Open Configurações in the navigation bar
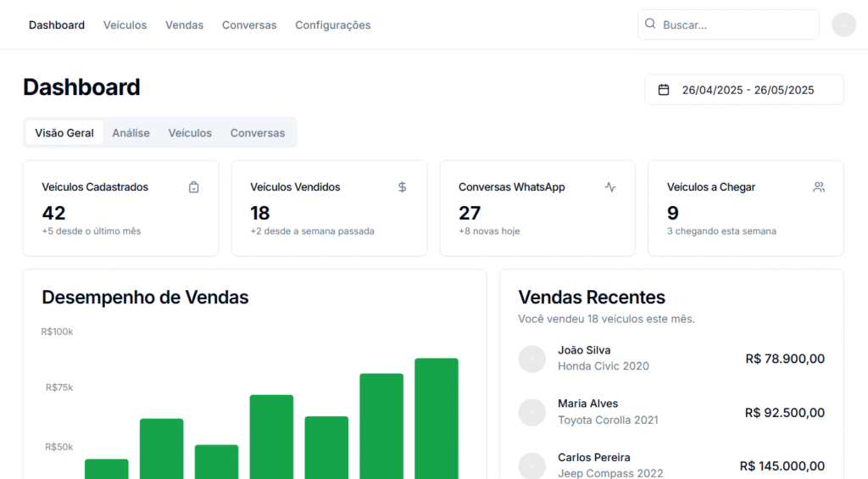 point(332,25)
